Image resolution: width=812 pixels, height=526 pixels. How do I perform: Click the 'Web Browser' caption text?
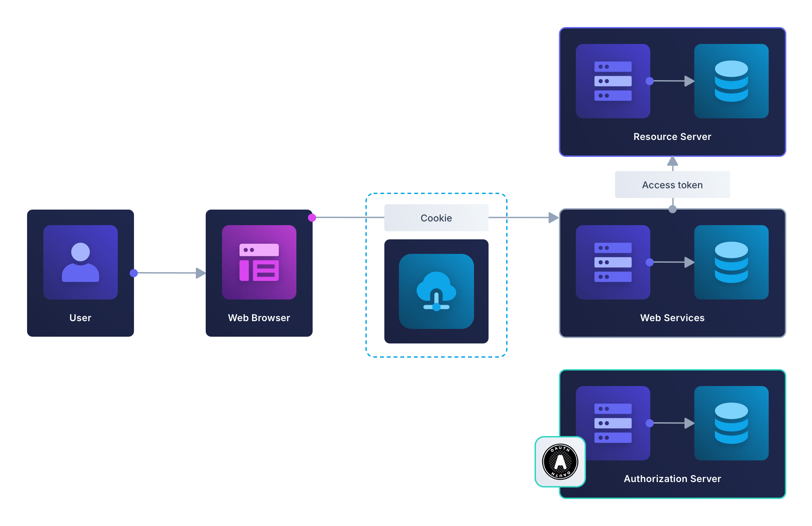[259, 318]
